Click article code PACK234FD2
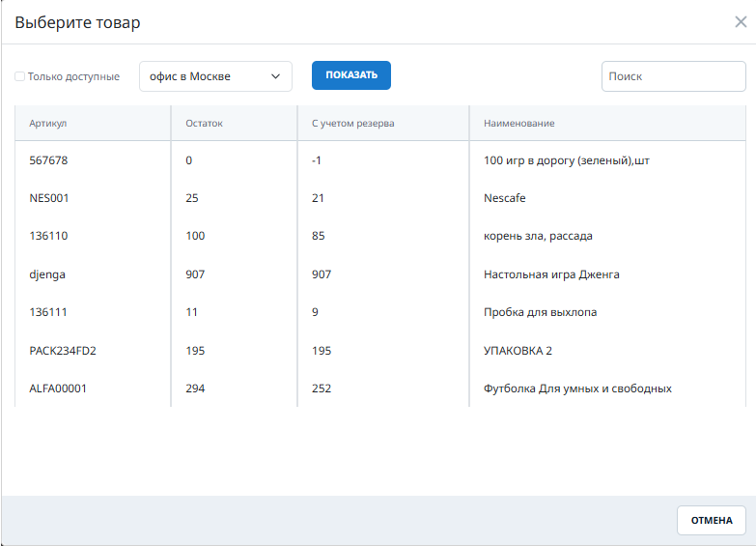The width and height of the screenshot is (756, 546). click(63, 351)
